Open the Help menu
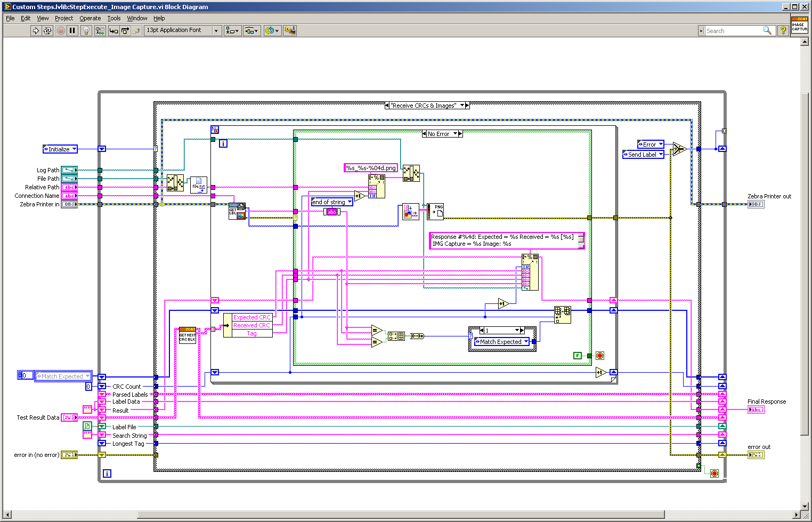This screenshot has height=522, width=812. 159,18
